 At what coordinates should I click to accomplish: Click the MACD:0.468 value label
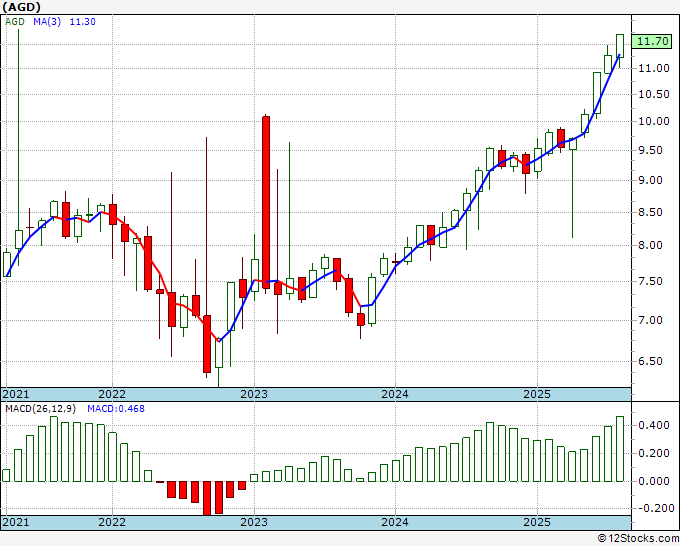[116, 409]
